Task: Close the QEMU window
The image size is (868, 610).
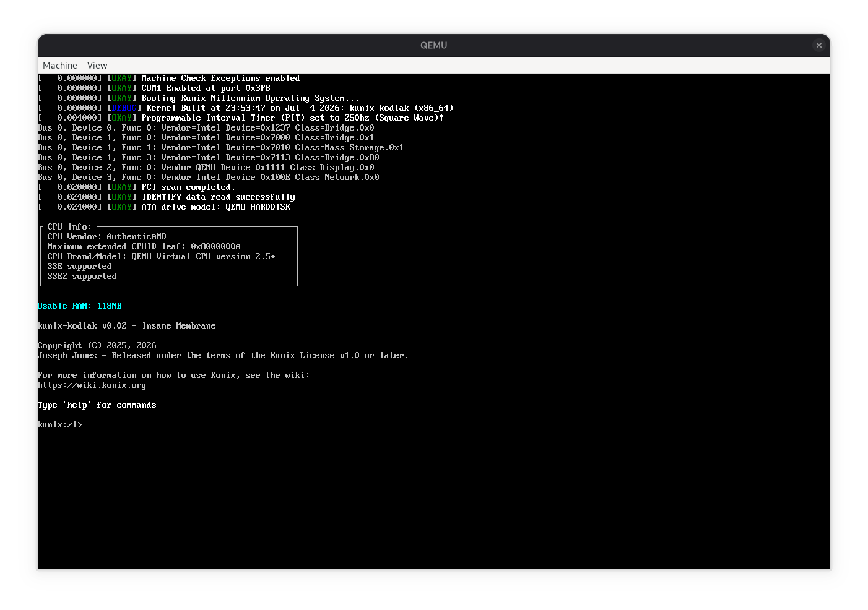Action: point(818,45)
